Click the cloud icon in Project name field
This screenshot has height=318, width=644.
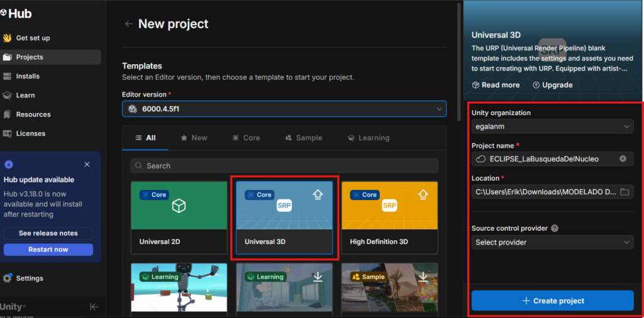[x=480, y=159]
